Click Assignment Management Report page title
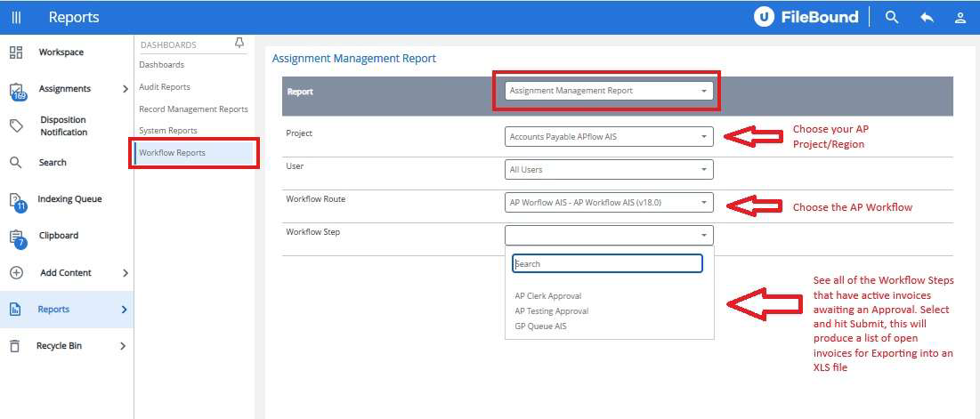The height and width of the screenshot is (419, 980). 354,59
